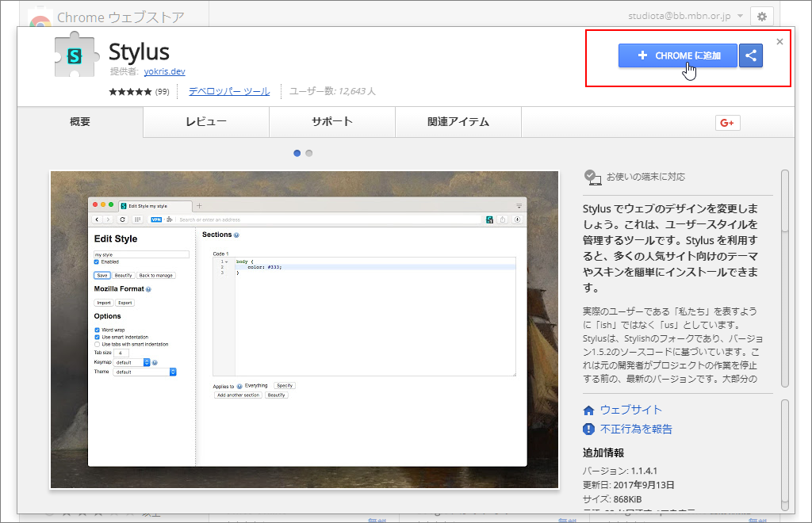812x523 pixels.
Task: Click the additional info scrollbar
Action: [x=785, y=455]
